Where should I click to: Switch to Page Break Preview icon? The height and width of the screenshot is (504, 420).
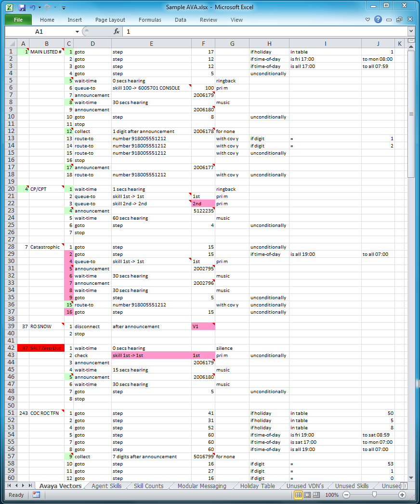point(316,495)
